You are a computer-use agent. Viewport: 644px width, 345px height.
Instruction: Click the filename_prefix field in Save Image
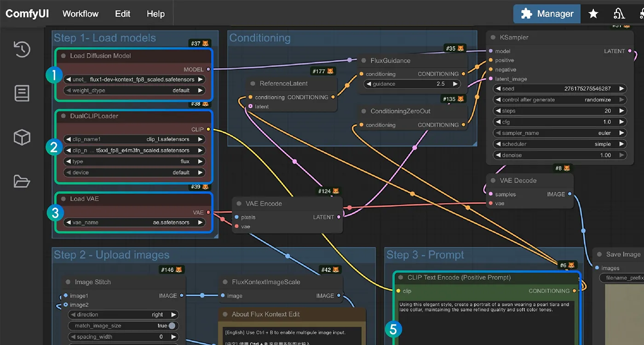click(621, 278)
